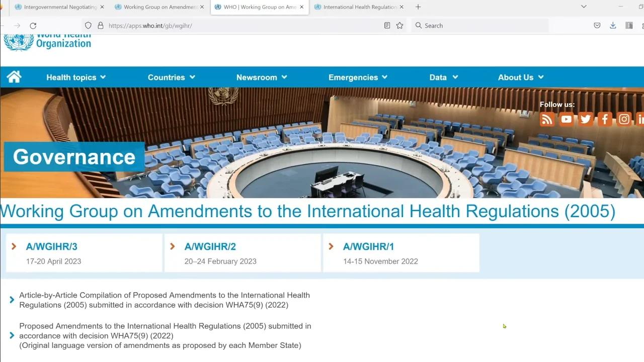Expand the tab list chevron
Screen dimensions: 644x362
tap(583, 7)
